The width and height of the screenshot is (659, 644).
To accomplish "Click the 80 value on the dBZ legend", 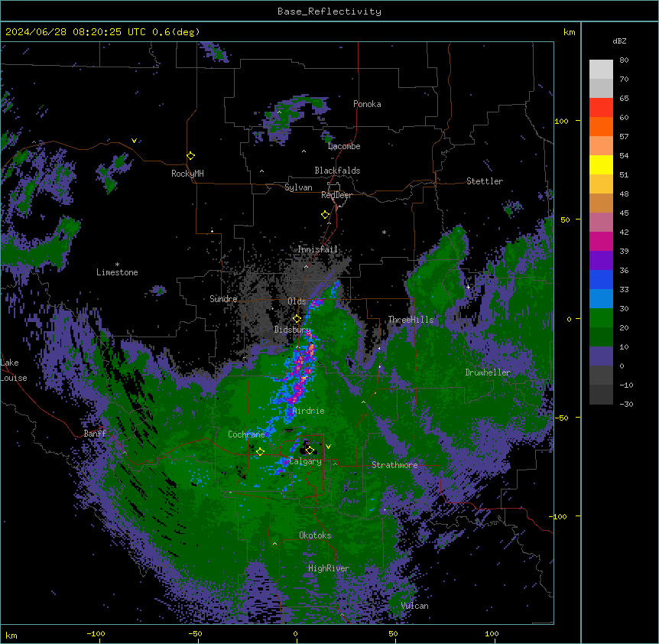I will (x=624, y=60).
